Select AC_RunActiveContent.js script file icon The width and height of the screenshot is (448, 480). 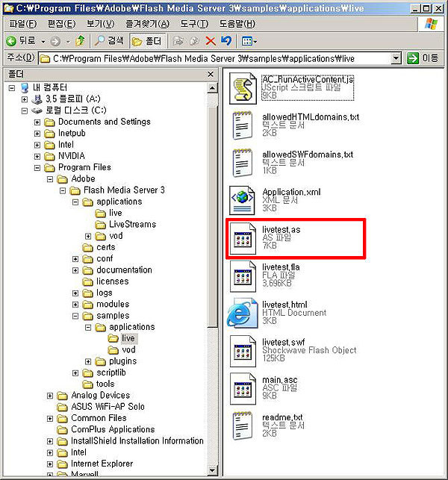(x=243, y=88)
